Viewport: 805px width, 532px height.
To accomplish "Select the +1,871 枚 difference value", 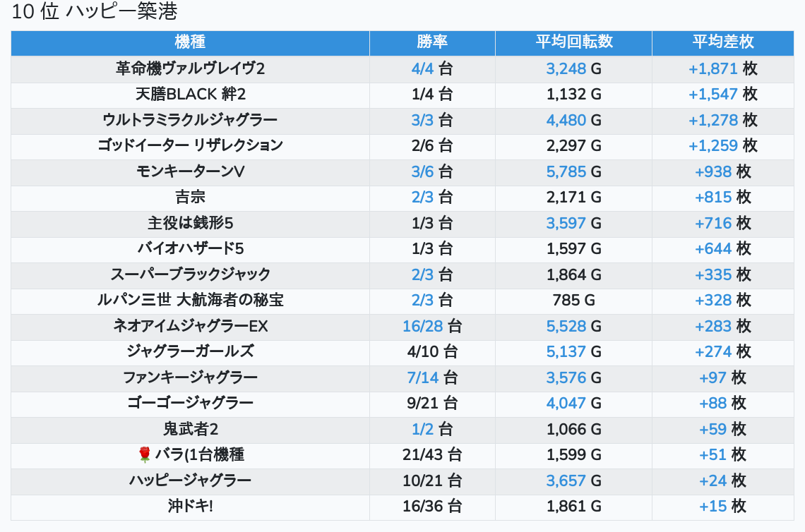I will click(722, 68).
